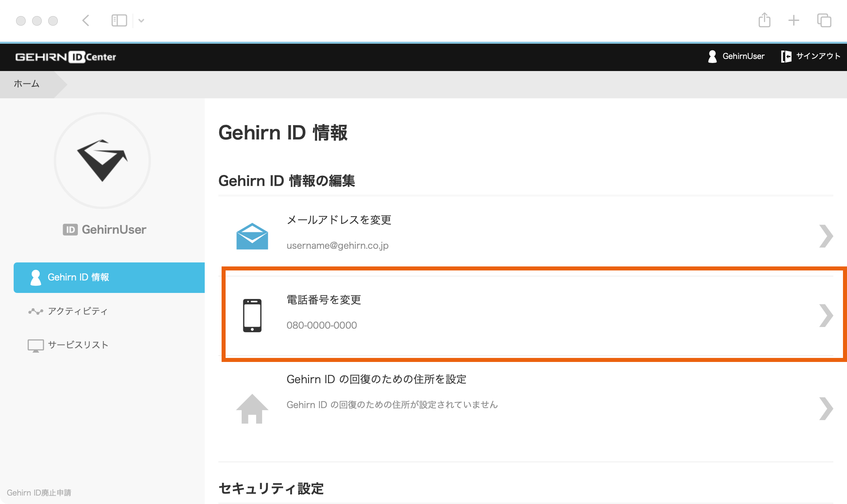847x504 pixels.
Task: Expand the recovery address setting chevron
Action: 826,408
